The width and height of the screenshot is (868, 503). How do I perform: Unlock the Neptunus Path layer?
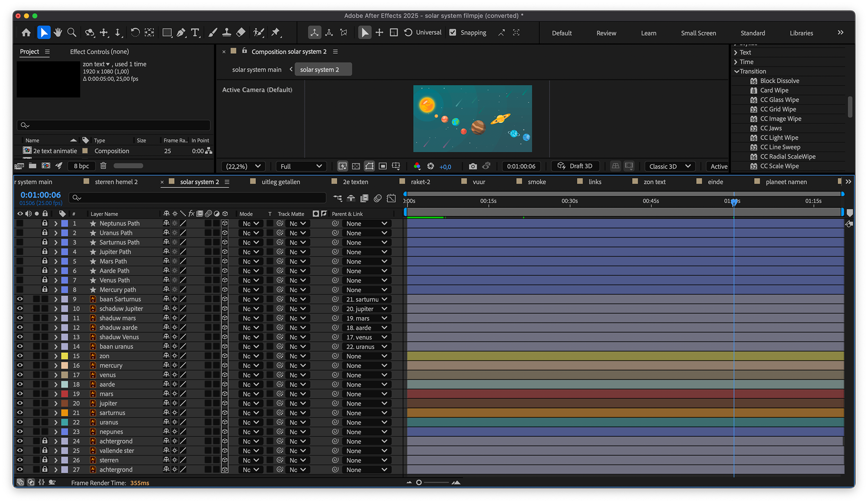[45, 223]
